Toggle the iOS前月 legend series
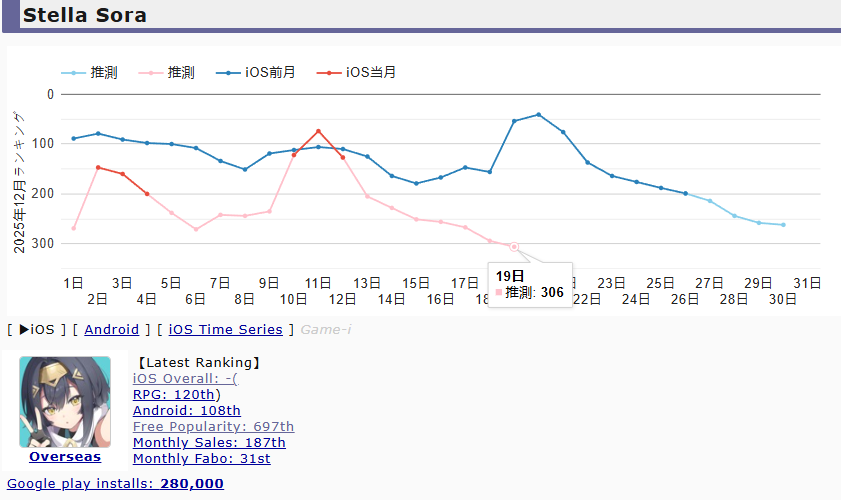Image resolution: width=841 pixels, height=500 pixels. click(x=255, y=72)
